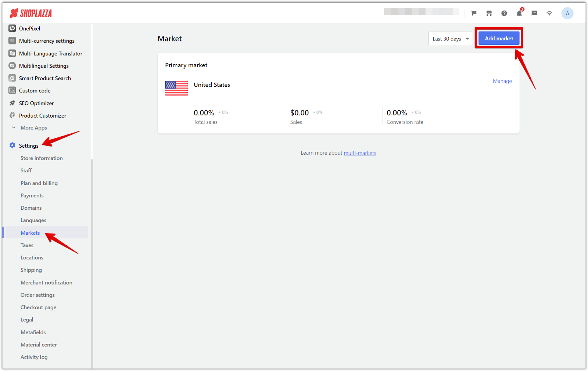Open the Languages settings item
The image size is (588, 371).
pyautogui.click(x=33, y=220)
